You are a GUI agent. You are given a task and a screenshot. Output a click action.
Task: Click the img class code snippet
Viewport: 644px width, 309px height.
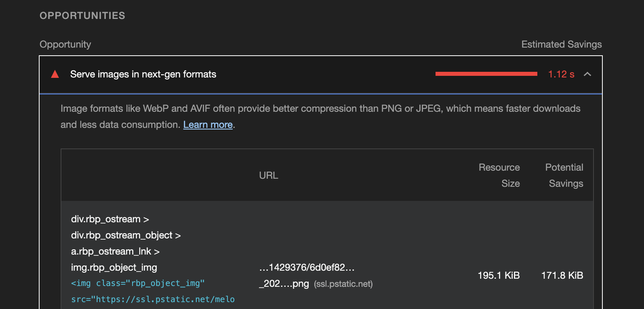pyautogui.click(x=138, y=283)
